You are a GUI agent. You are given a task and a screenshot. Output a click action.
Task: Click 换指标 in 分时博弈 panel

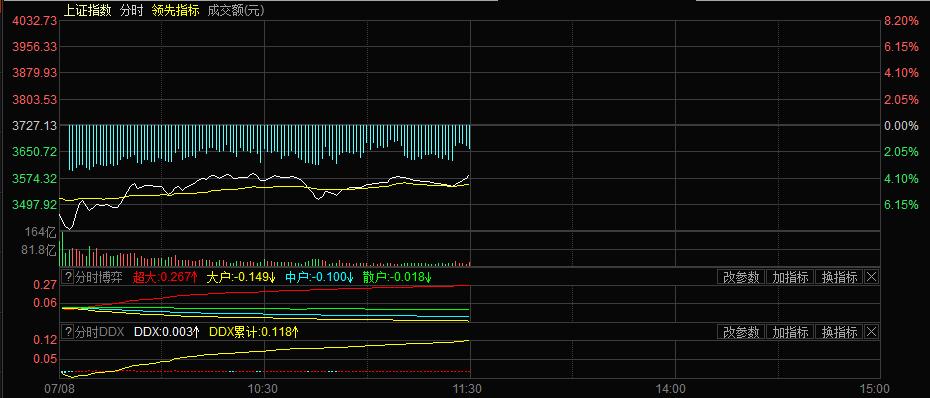tap(839, 277)
